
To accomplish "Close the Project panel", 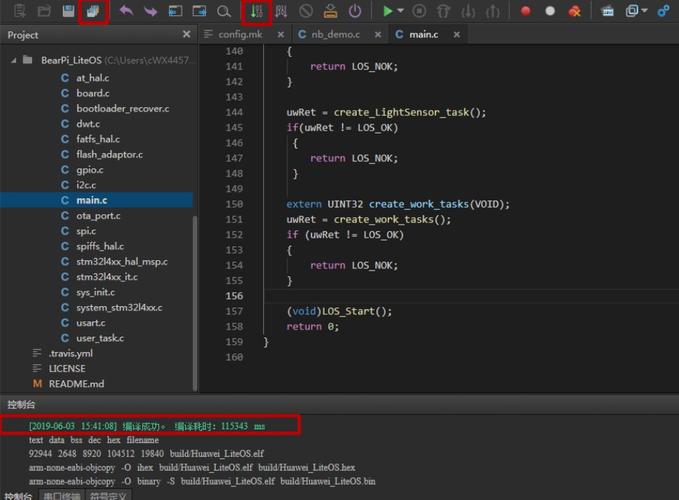I will 186,34.
